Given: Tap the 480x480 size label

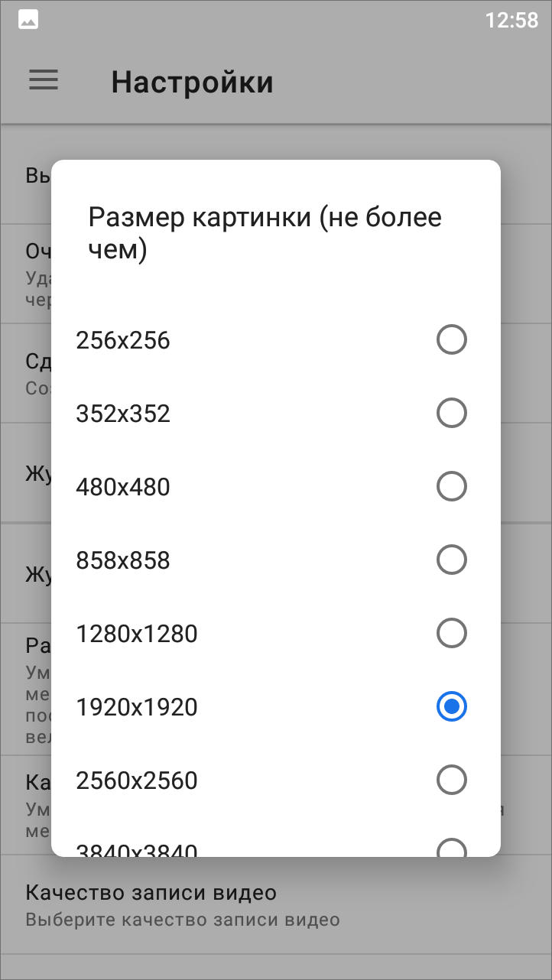Looking at the screenshot, I should pos(123,487).
